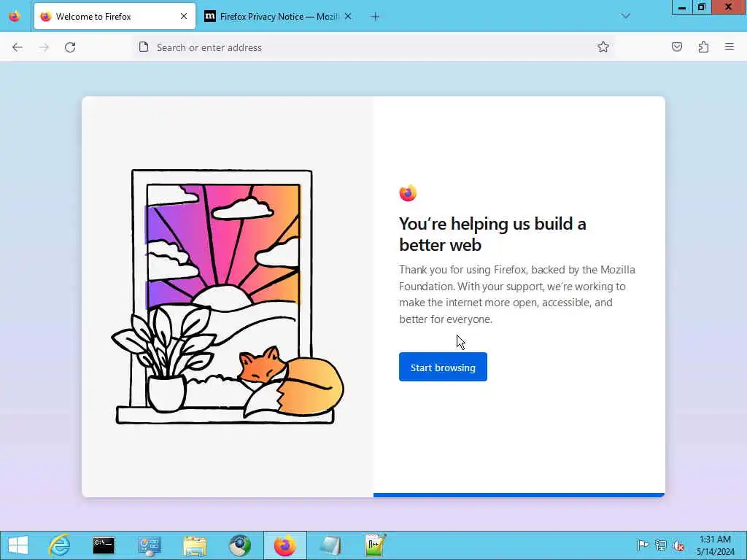Image resolution: width=747 pixels, height=560 pixels.
Task: Close the Welcome to Firefox tab
Action: click(x=184, y=16)
